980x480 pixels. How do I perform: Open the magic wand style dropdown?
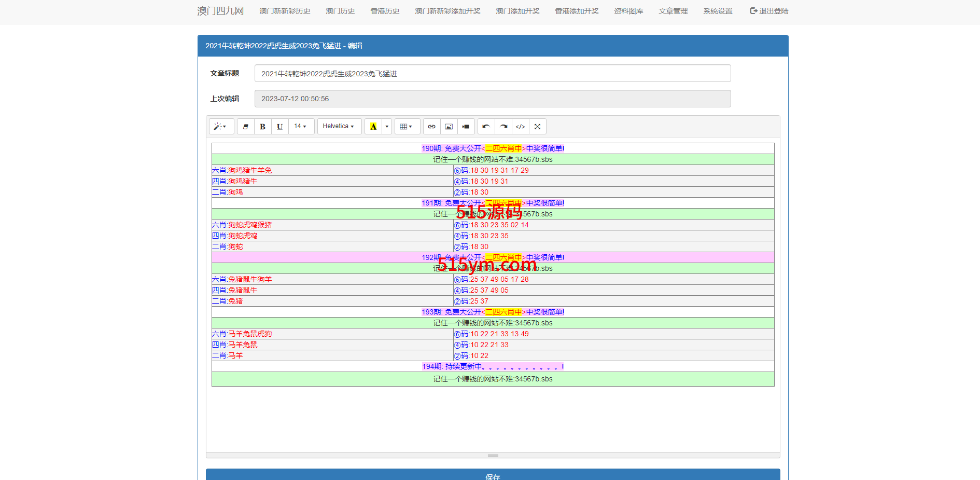coord(221,127)
